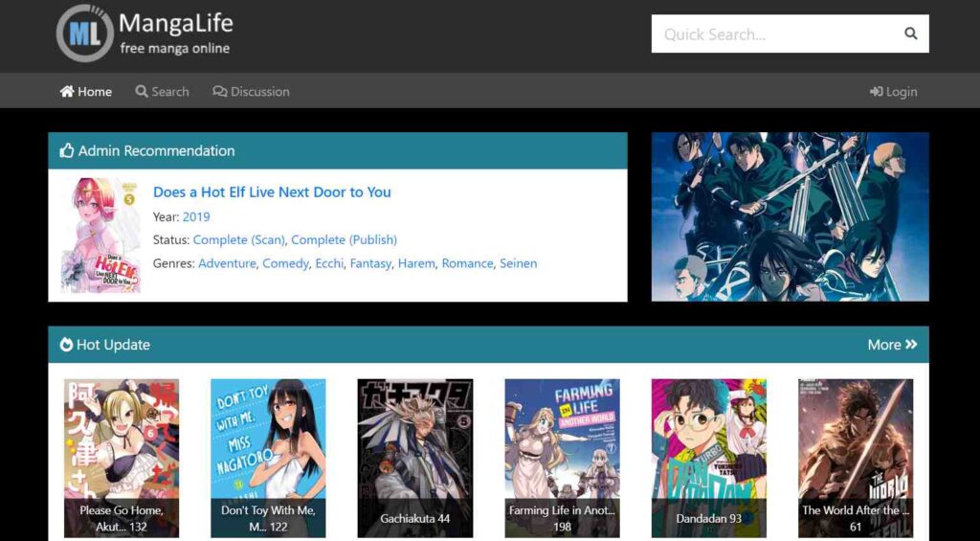Open the Hot Elf recommendation cover thumbnail
The height and width of the screenshot is (541, 980).
point(100,236)
